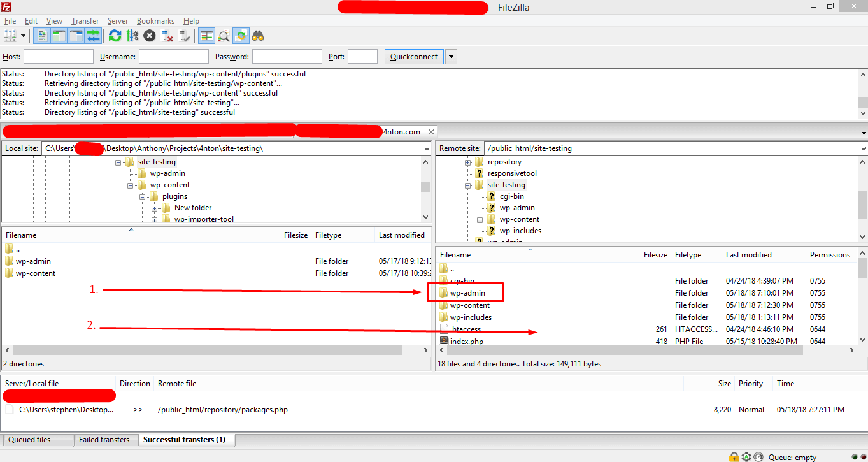
Task: Select wp-admin folder in local file list
Action: click(33, 261)
